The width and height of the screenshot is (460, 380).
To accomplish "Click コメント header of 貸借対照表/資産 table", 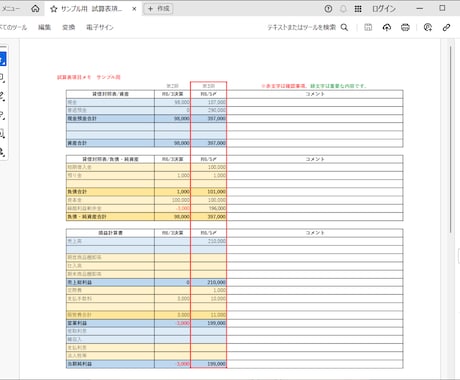I will [315, 94].
